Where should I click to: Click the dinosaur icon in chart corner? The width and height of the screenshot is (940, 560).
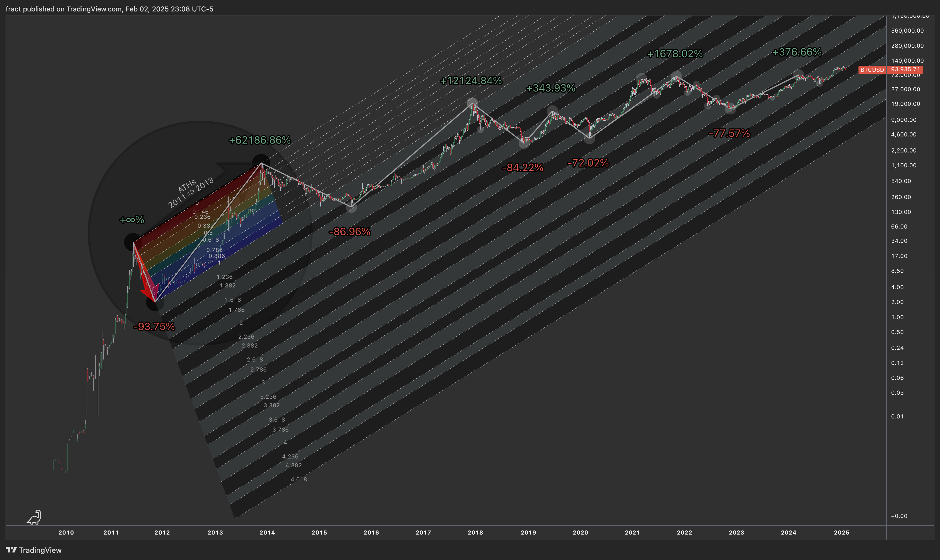tap(34, 517)
